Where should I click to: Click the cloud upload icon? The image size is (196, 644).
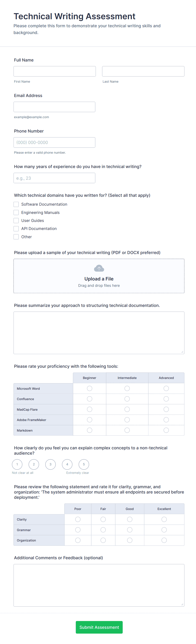[x=99, y=268]
